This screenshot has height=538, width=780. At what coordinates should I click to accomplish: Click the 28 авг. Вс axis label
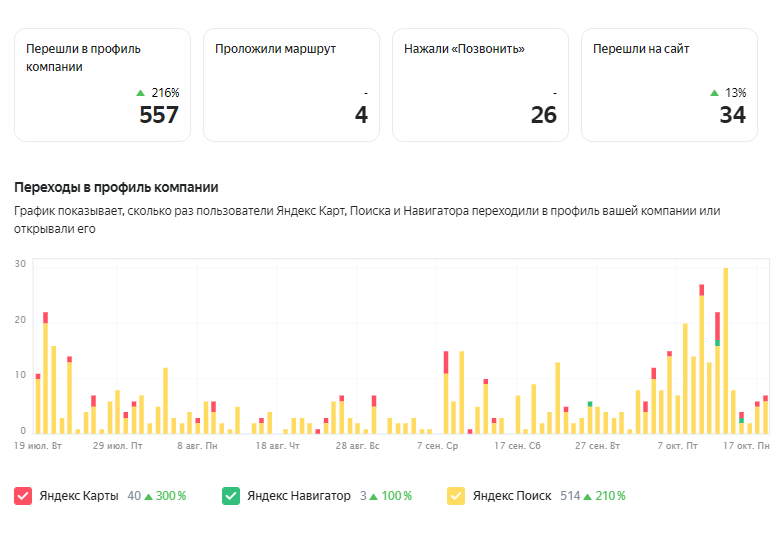pos(357,446)
